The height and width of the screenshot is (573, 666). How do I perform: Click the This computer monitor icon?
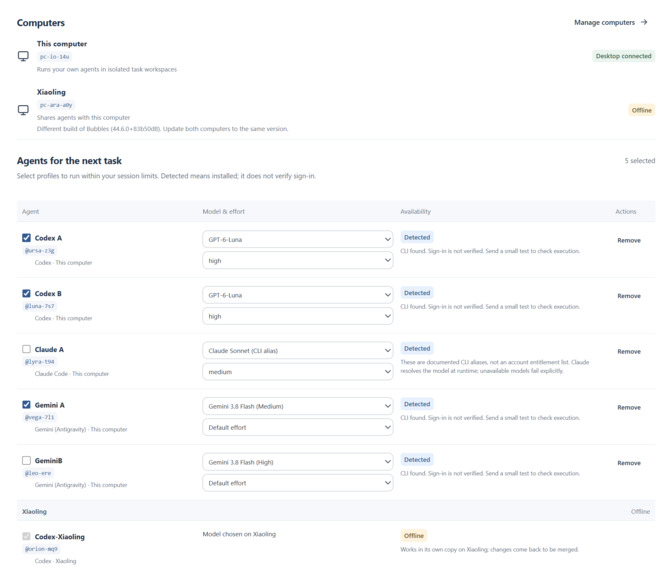click(x=23, y=56)
